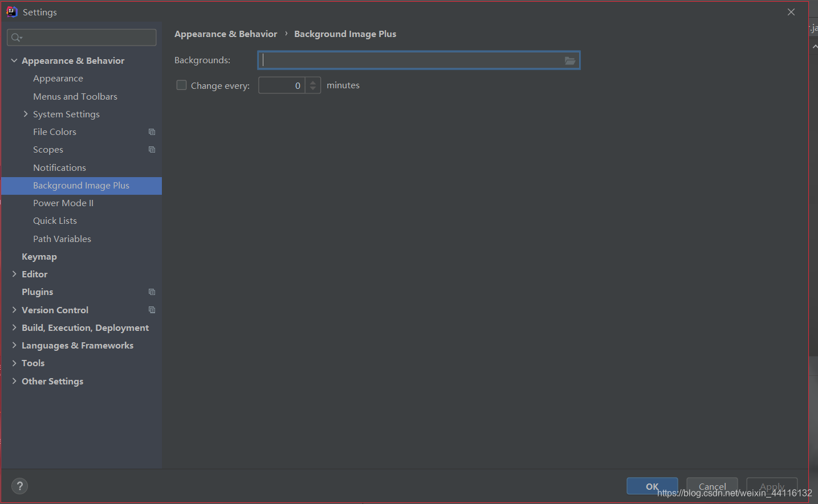
Task: Decrease the minutes spinner value
Action: click(313, 88)
